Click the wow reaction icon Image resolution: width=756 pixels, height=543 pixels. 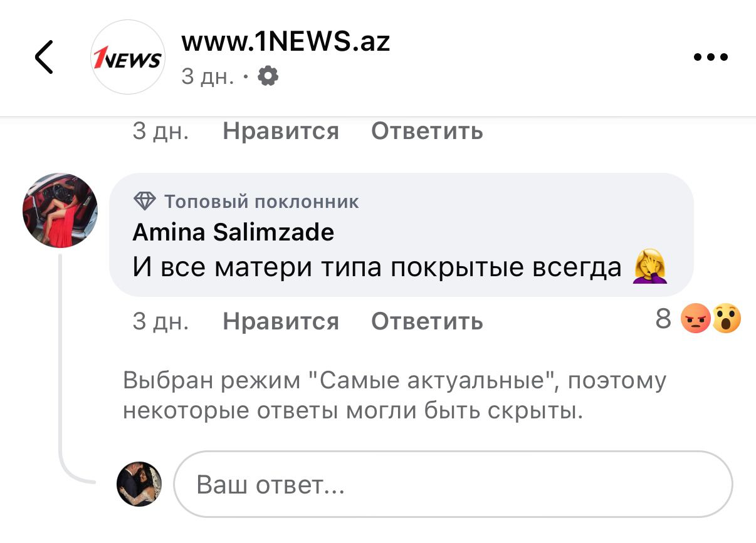726,320
